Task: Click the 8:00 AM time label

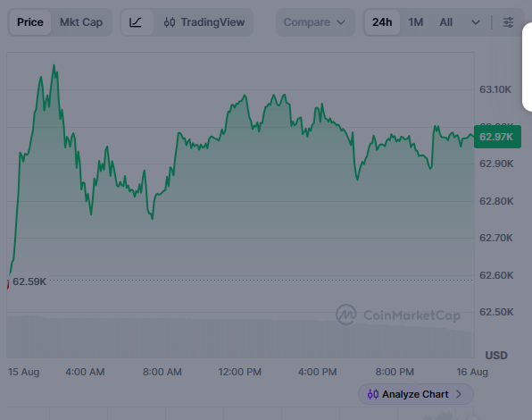Action: (x=162, y=372)
